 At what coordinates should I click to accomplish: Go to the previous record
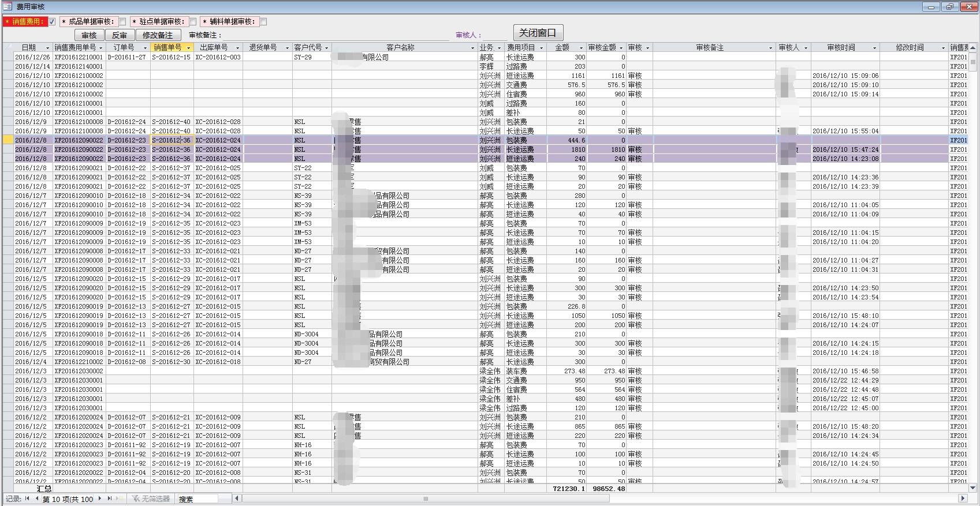click(x=37, y=498)
